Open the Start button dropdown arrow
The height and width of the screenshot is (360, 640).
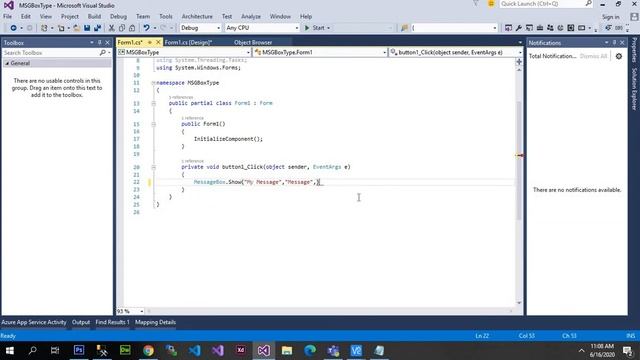(x=329, y=28)
